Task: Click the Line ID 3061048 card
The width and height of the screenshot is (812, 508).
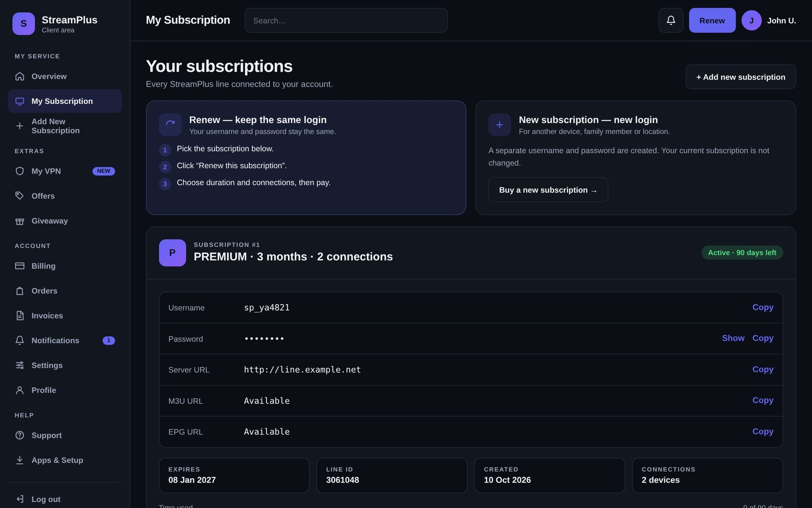Action: (391, 475)
